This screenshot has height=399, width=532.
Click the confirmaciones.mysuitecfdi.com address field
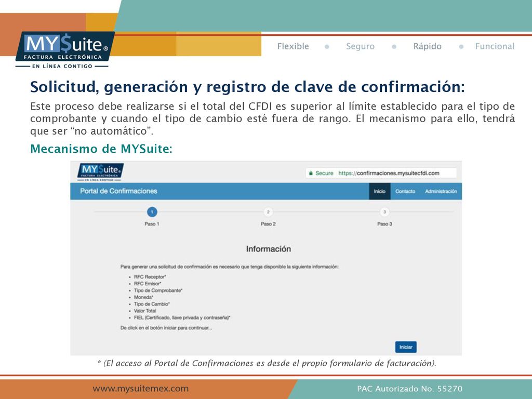(x=381, y=173)
